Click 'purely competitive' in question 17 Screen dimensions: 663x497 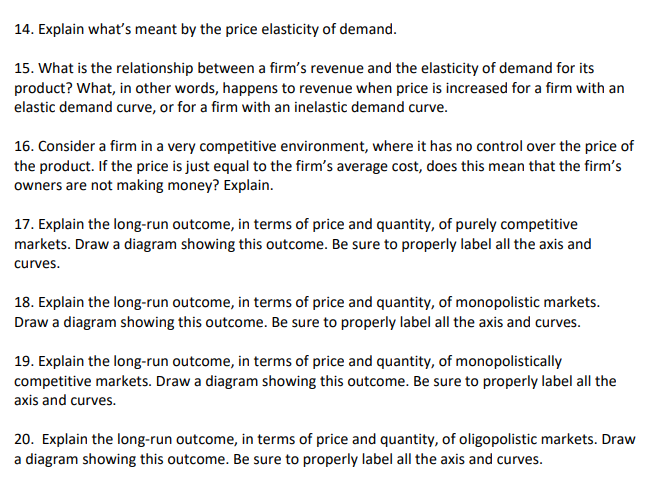tap(516, 224)
